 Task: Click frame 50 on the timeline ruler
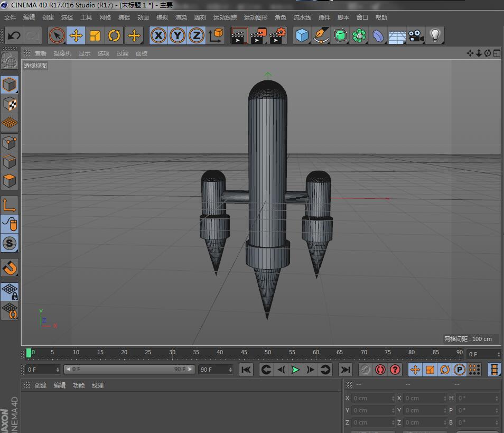click(268, 353)
